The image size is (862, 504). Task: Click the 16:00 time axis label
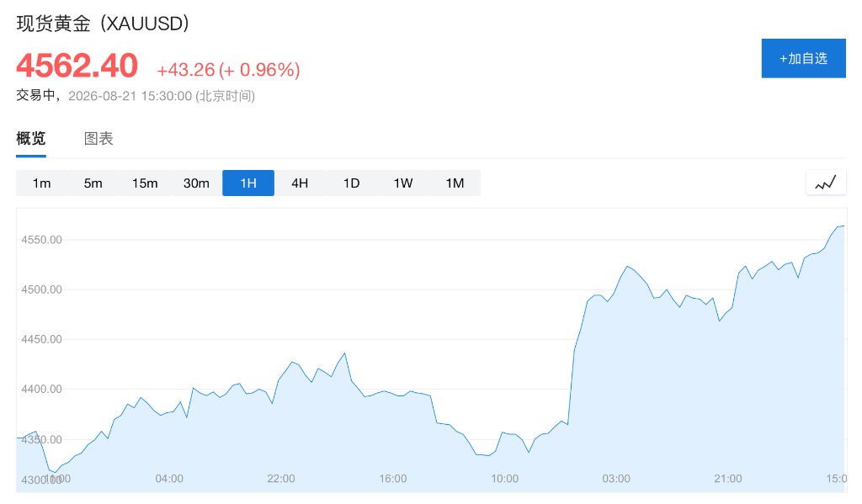click(392, 479)
